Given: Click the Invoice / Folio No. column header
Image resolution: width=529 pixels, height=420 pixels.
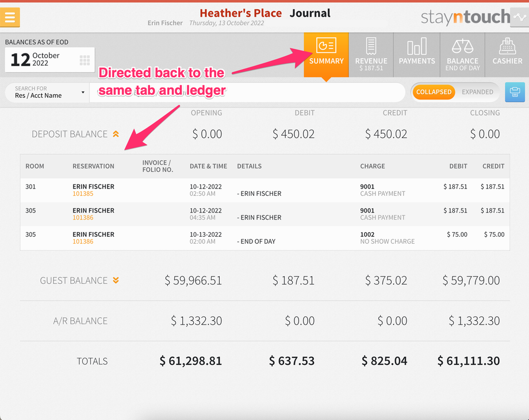Looking at the screenshot, I should 158,166.
